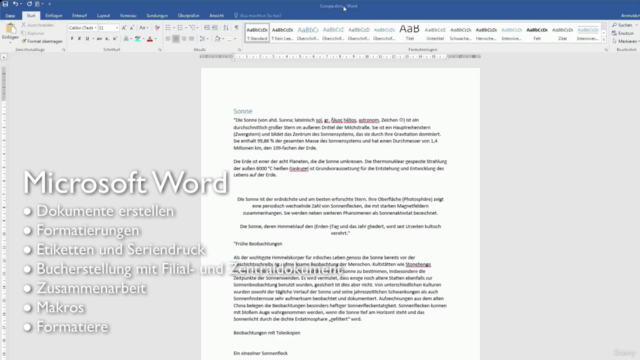Click the quick print preview icon in title bar
The image size is (640, 360).
click(37, 4)
